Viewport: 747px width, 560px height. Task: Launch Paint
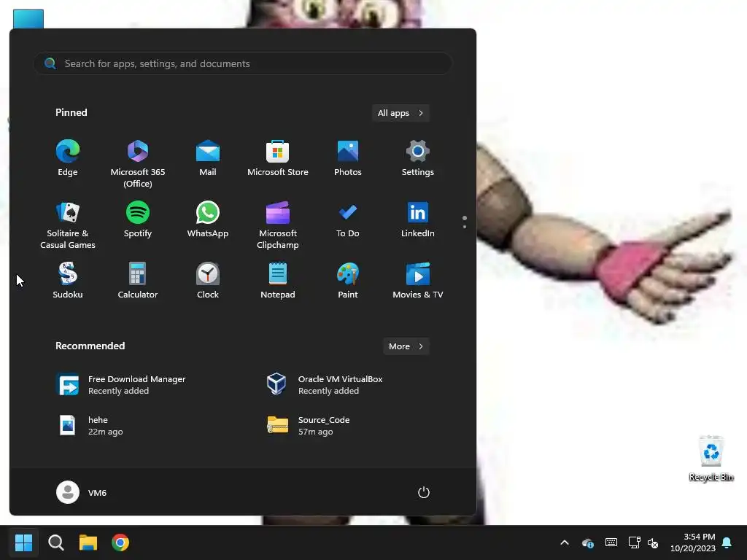pos(348,281)
